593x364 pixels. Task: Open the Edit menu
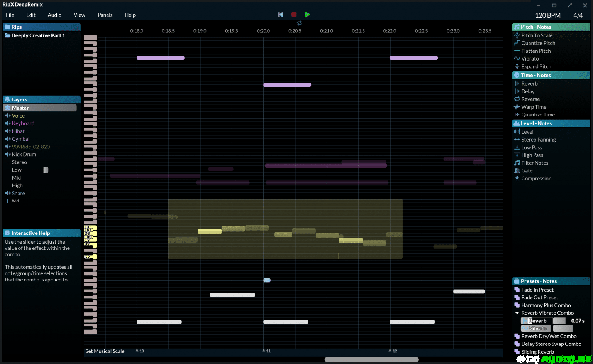[x=31, y=15]
